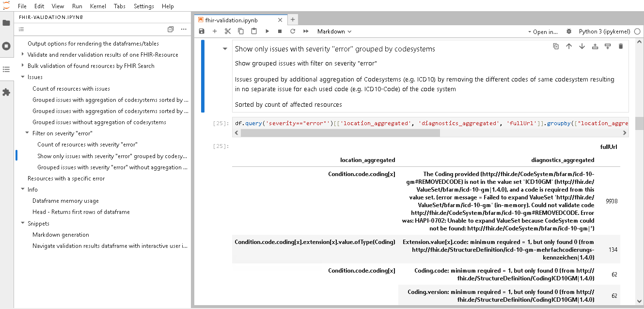Open the Running Terminals and Kernels sidebar

coord(6,46)
